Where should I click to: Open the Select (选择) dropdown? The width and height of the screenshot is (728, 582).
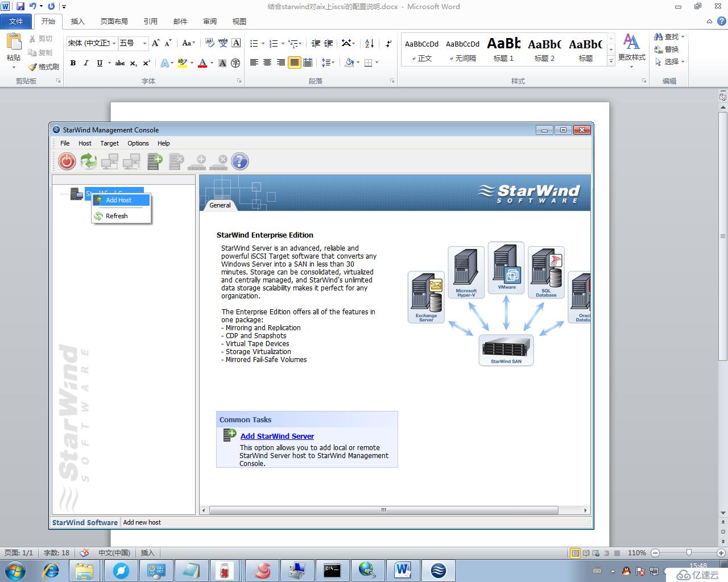(669, 62)
